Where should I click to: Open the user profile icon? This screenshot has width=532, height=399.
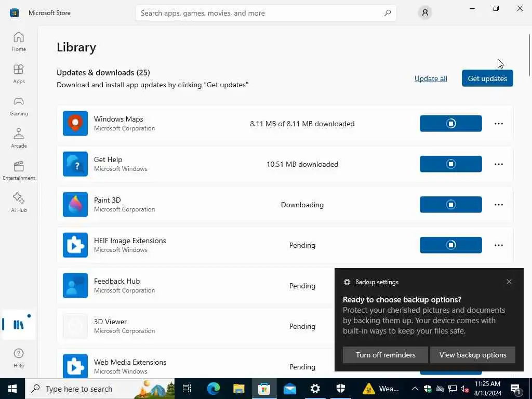425,13
